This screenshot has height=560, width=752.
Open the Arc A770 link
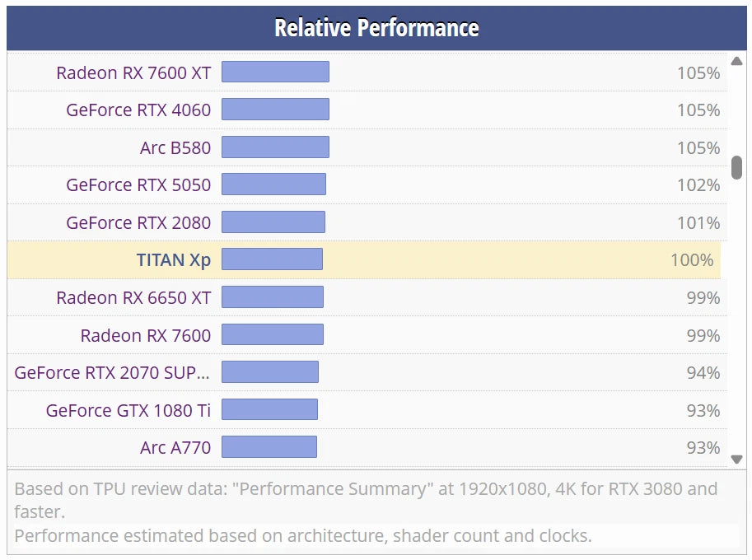coord(175,448)
